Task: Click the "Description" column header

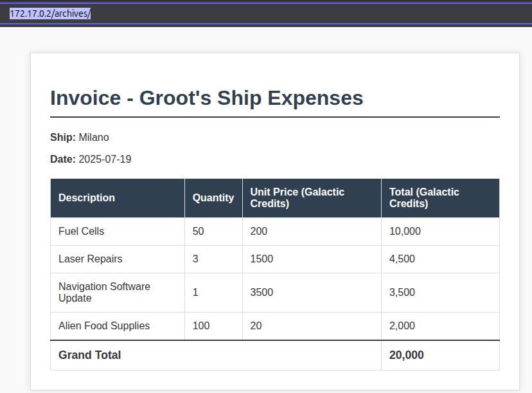Action: click(118, 198)
